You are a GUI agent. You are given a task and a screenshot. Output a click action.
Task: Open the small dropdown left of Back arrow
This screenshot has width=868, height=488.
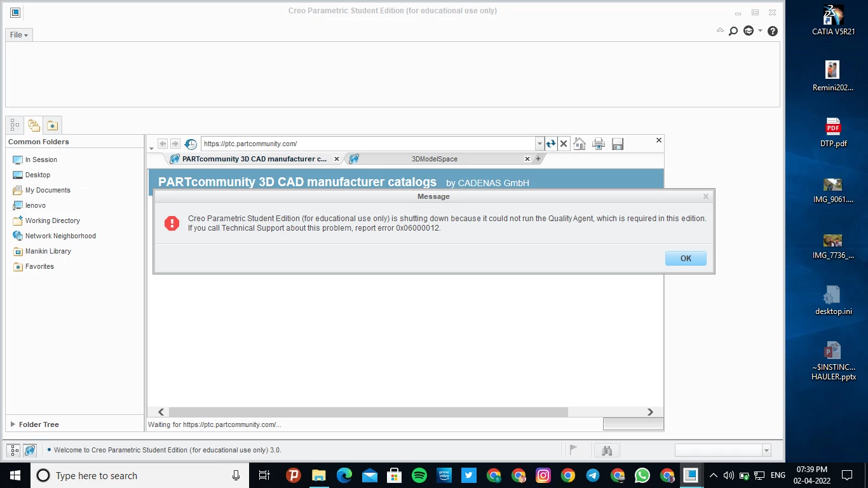coord(151,148)
